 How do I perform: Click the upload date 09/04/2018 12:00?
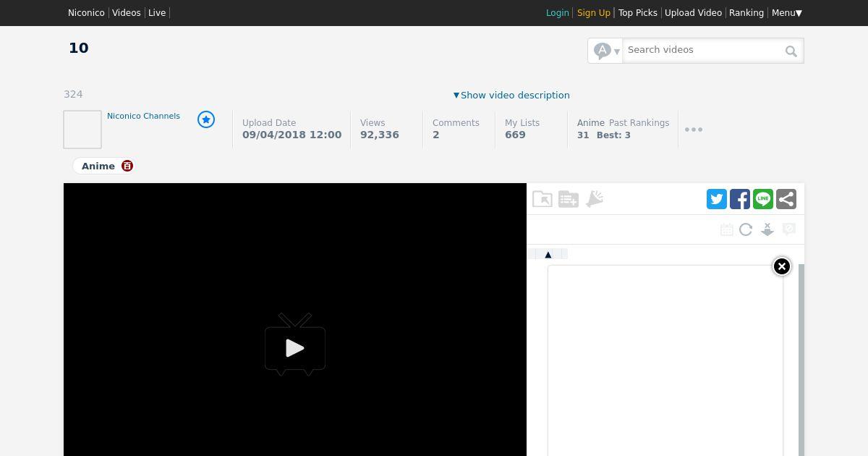(292, 135)
